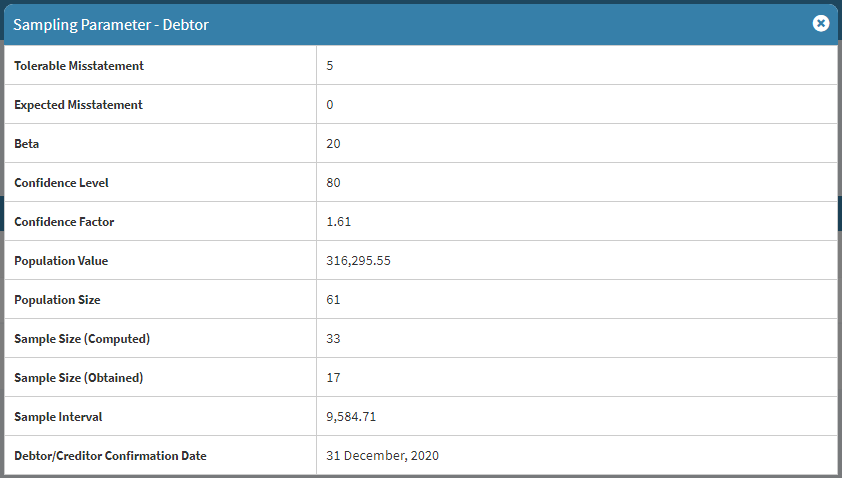Click the computed sample size value 33
This screenshot has height=478, width=842.
334,339
